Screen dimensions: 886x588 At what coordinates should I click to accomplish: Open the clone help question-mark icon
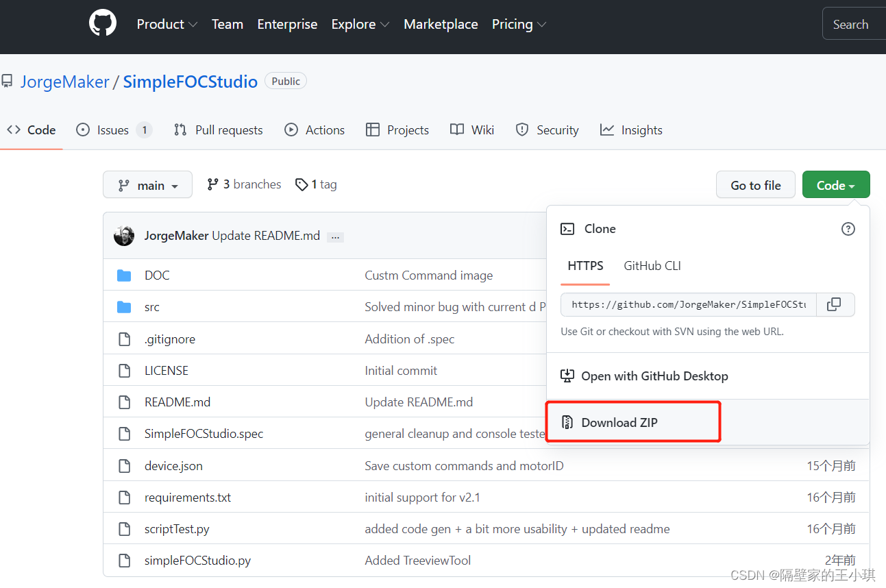(x=848, y=229)
